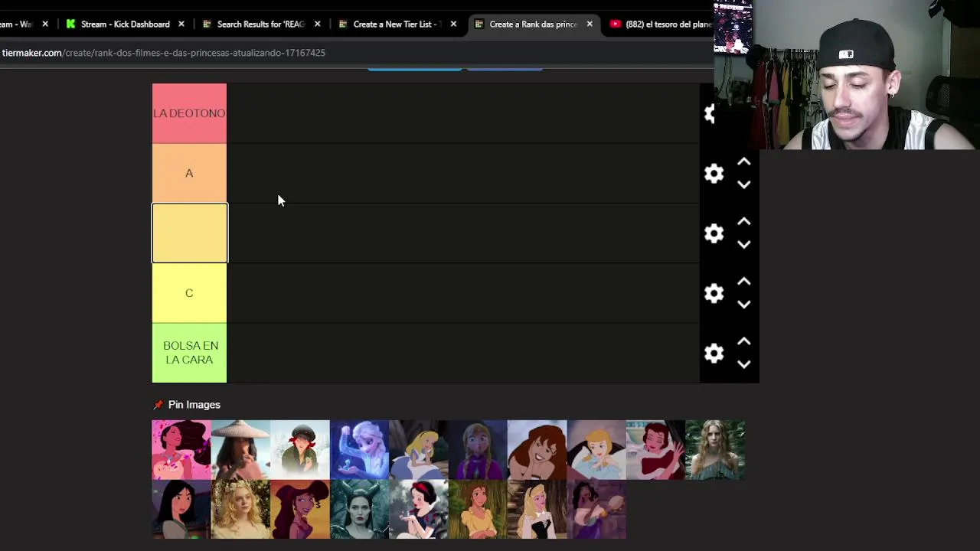Move tier A row up
This screenshot has height=551, width=980.
click(x=743, y=162)
